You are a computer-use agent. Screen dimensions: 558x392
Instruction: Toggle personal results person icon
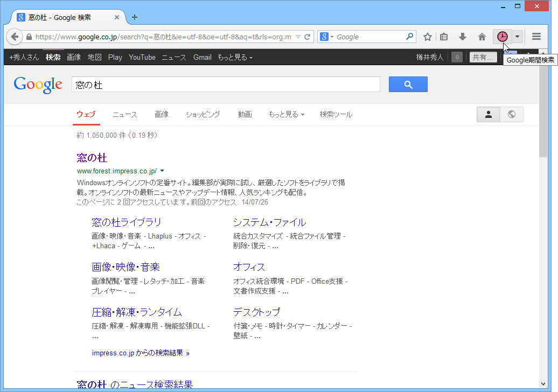pyautogui.click(x=488, y=114)
